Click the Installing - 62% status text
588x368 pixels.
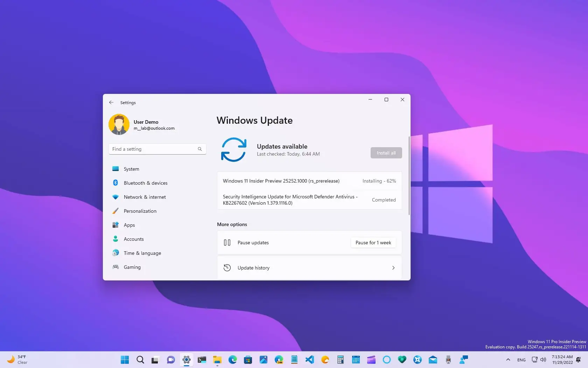(379, 181)
